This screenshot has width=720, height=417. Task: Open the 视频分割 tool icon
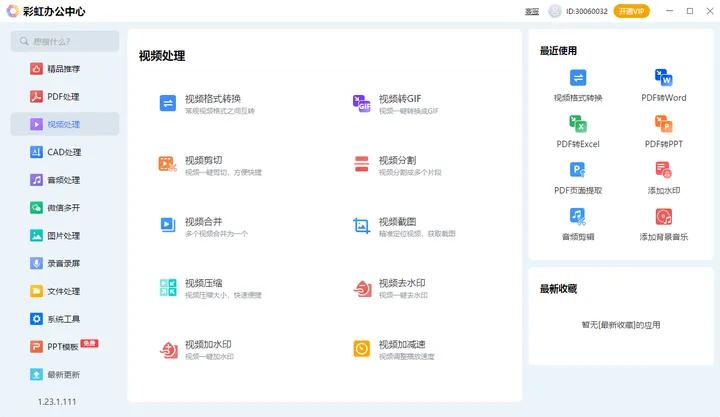click(361, 164)
